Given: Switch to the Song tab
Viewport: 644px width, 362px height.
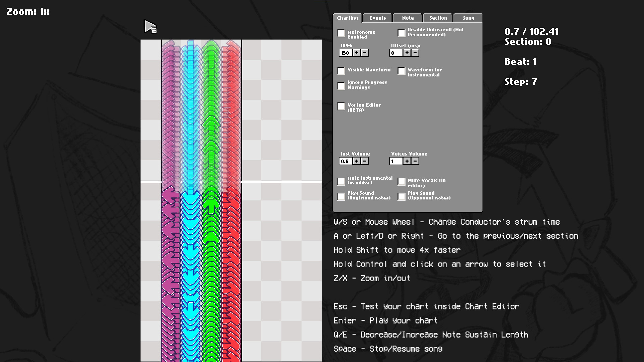Looking at the screenshot, I should [x=468, y=18].
